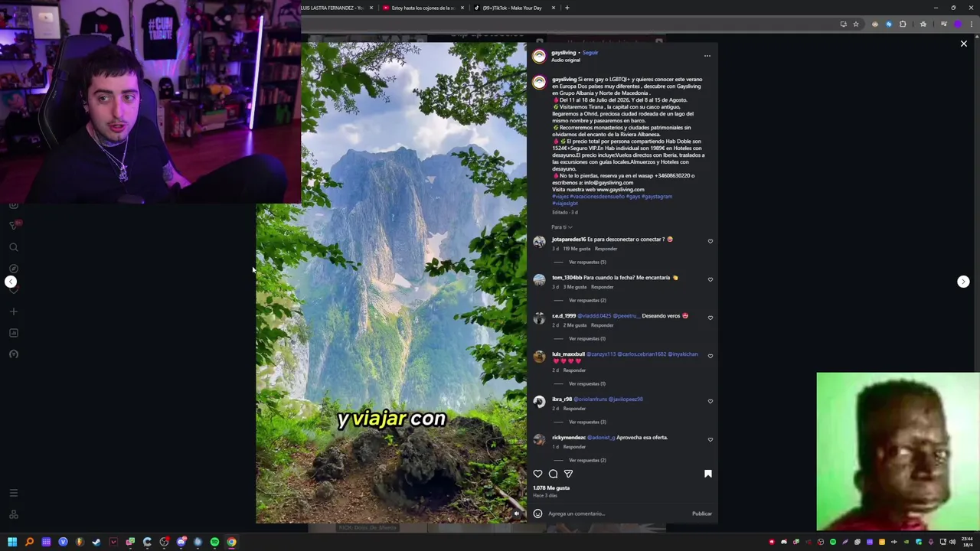Close the Instagram post viewer
Viewport: 980px width, 551px height.
point(964,44)
